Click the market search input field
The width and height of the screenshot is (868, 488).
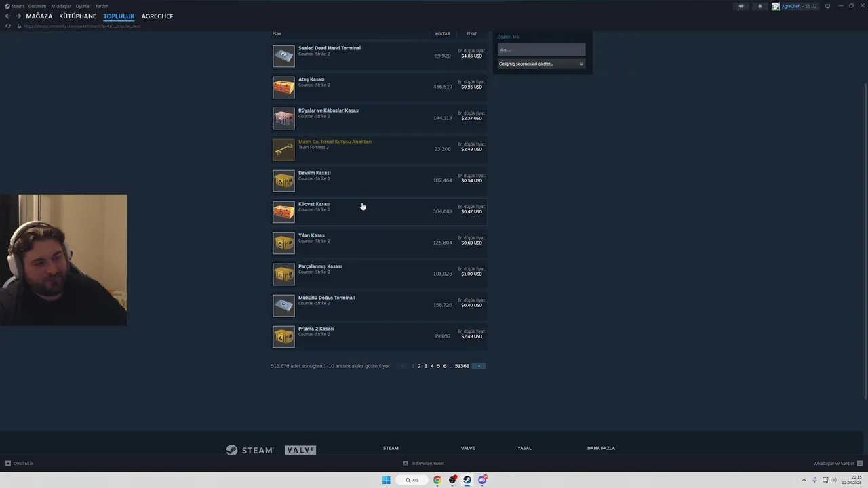pos(541,49)
